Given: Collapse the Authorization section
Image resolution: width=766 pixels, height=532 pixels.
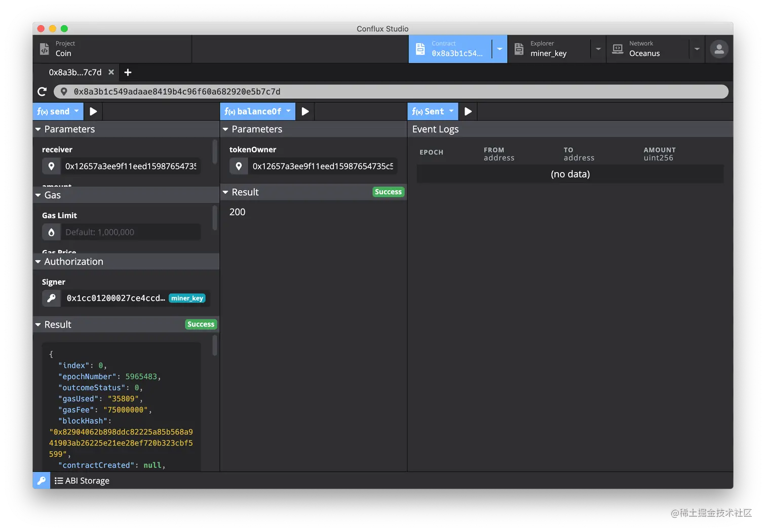Looking at the screenshot, I should point(126,262).
